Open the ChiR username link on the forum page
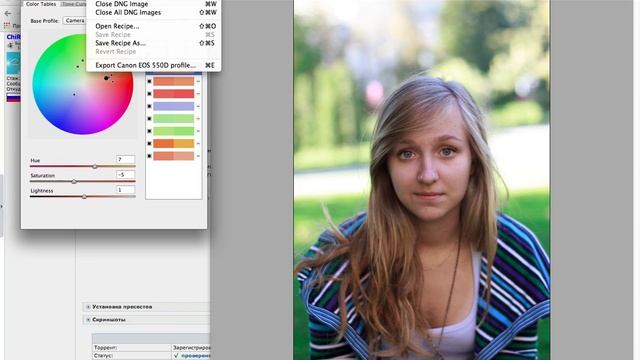Viewport: 640px width, 360px height. tap(13, 37)
